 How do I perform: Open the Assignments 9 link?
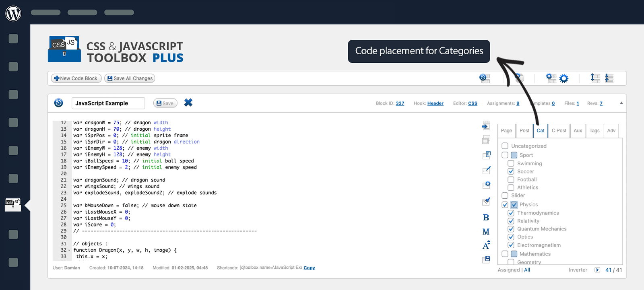518,103
